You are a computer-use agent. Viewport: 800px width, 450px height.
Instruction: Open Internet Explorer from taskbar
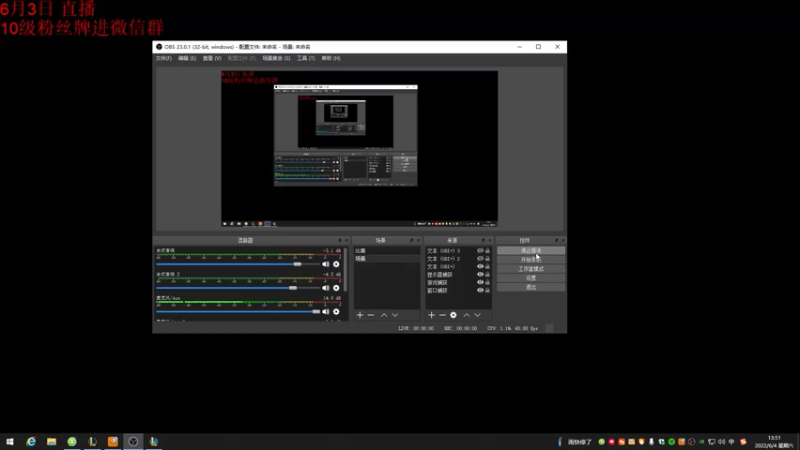tap(31, 441)
